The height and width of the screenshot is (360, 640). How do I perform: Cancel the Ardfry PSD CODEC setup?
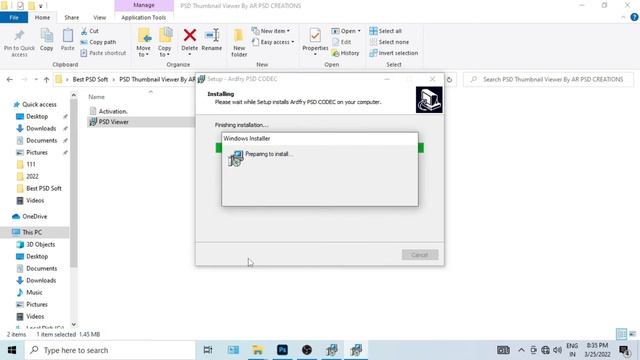click(420, 255)
